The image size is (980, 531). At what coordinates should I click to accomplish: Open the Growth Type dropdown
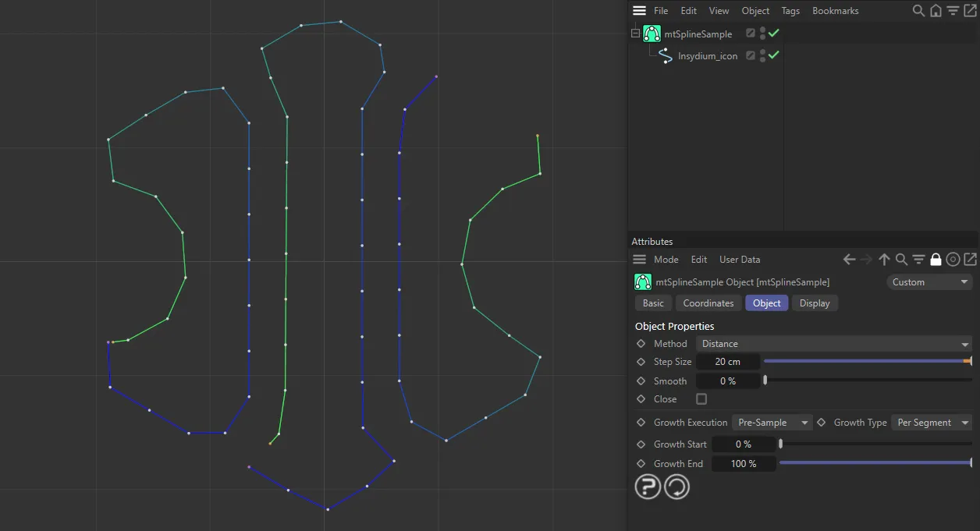(931, 422)
